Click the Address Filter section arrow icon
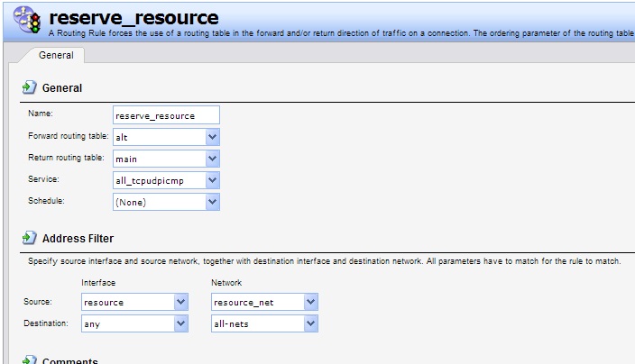 click(x=28, y=239)
